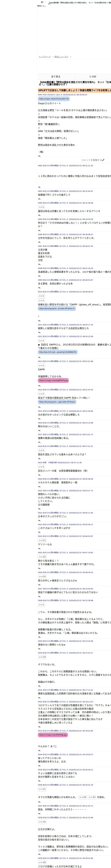Viewport: 111px width, 868px height.
Task: Click コメントを投稿する pencil button
Action: tap(92, 160)
